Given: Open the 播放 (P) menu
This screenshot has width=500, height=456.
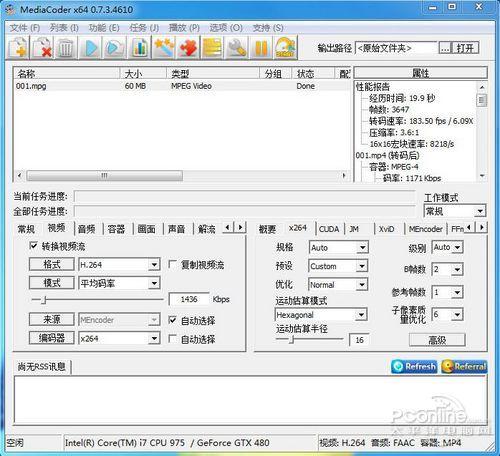Looking at the screenshot, I should (184, 28).
